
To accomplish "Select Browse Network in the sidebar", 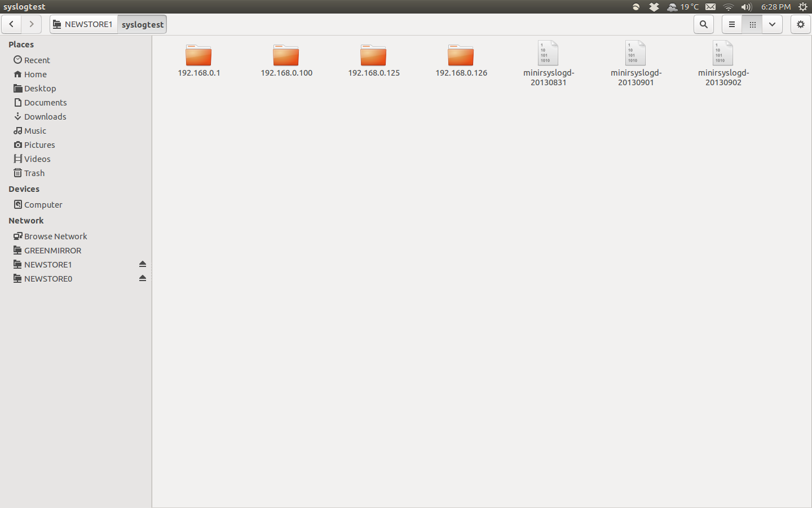I will [x=76, y=236].
